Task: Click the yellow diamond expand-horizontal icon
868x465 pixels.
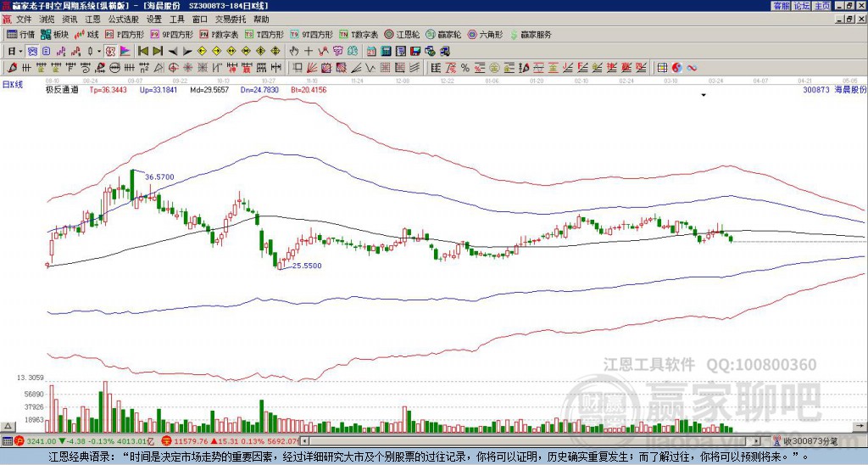Action: pos(231,52)
